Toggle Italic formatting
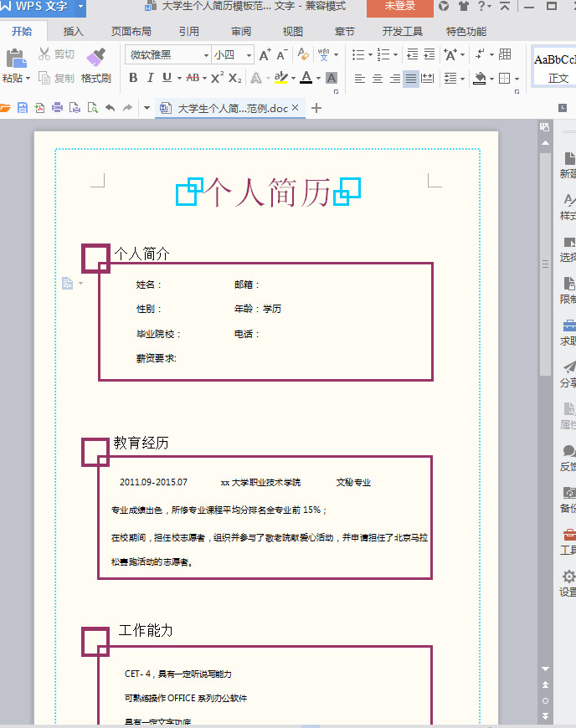Screen dimensions: 576x728 coord(150,78)
